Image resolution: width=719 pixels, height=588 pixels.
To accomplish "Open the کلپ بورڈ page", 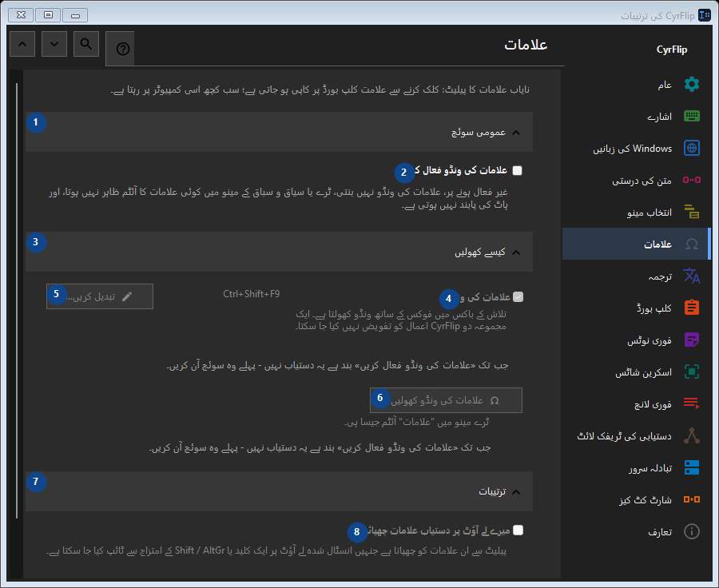I will point(636,308).
